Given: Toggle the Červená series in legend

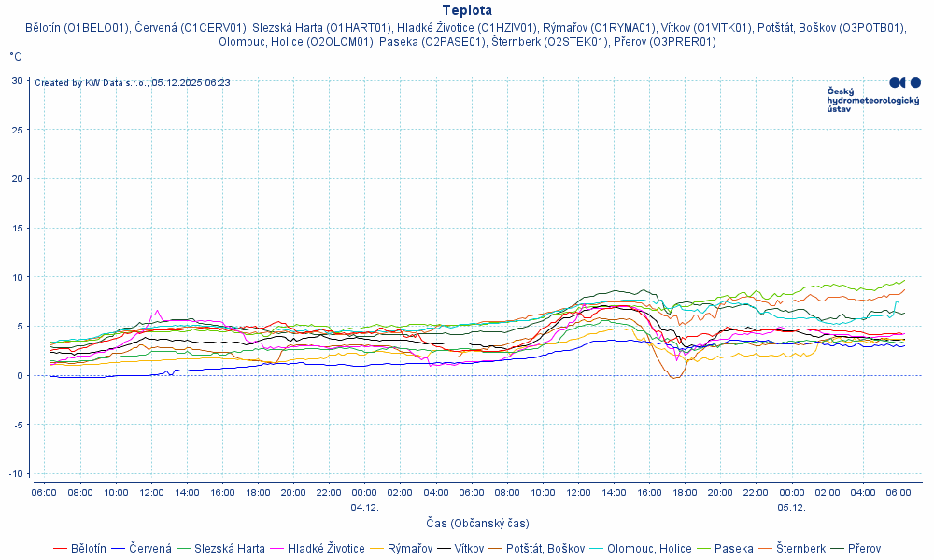Looking at the screenshot, I should click(x=149, y=549).
